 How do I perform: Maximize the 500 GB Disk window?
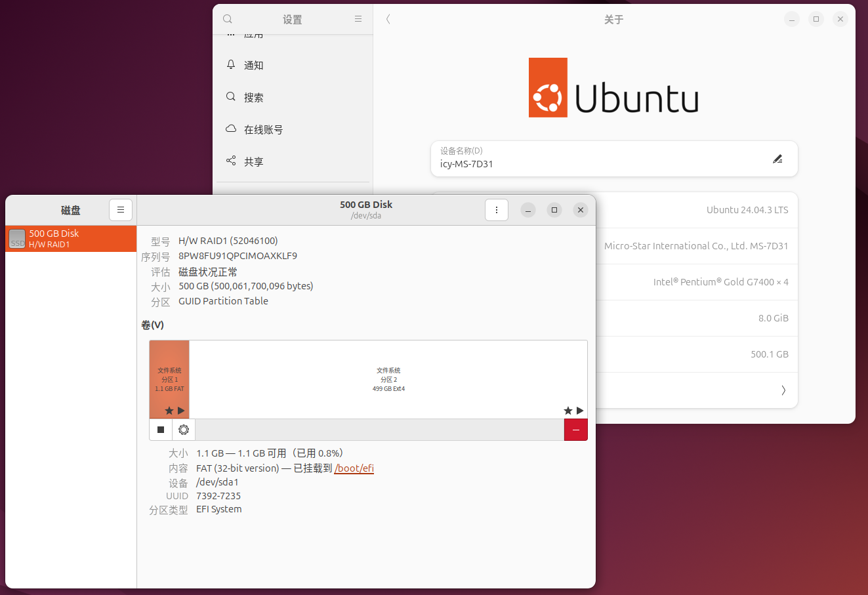click(x=554, y=210)
